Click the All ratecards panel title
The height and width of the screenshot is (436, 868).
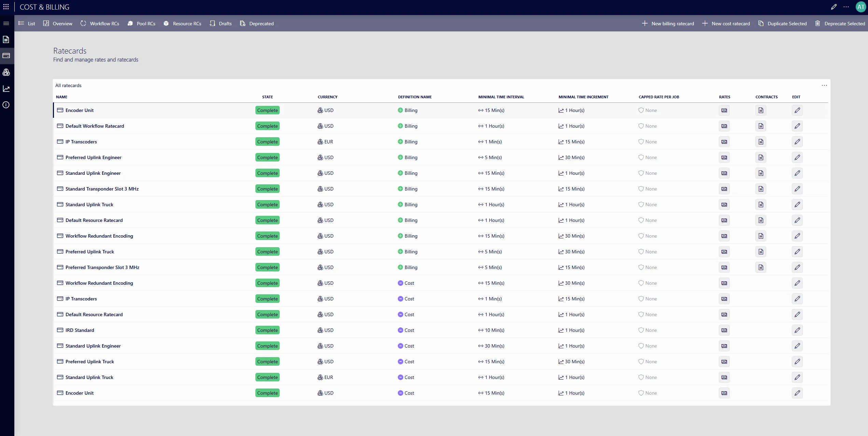[x=69, y=85]
